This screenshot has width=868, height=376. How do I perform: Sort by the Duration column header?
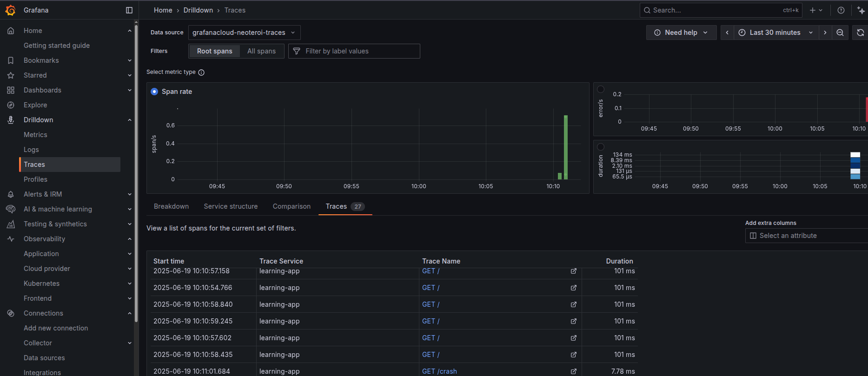click(619, 261)
